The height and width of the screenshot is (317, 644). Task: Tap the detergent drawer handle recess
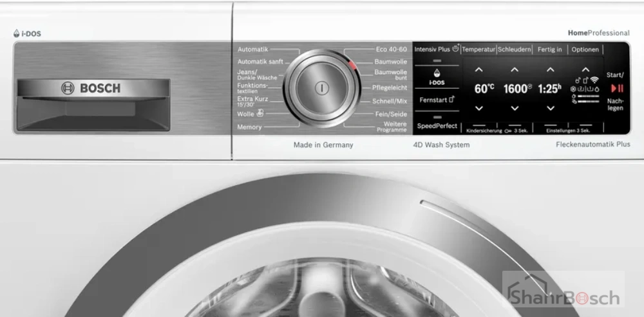93,114
